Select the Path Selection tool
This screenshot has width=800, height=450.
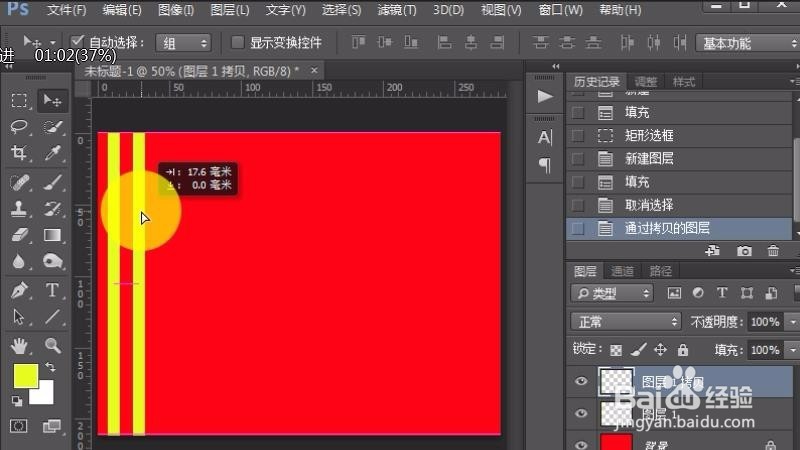(x=19, y=317)
